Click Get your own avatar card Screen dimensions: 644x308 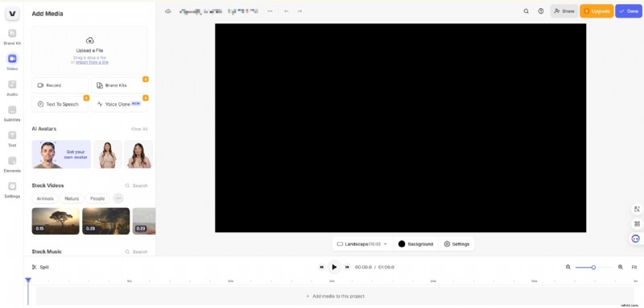point(61,154)
